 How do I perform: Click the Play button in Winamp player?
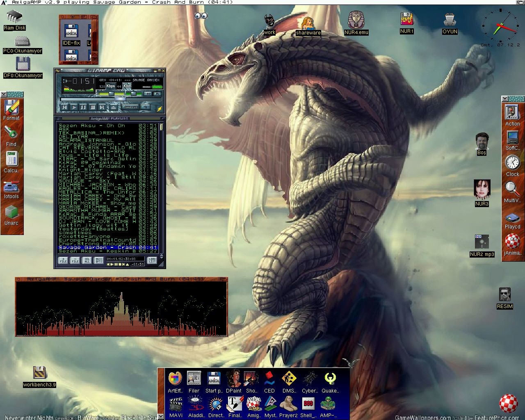(74, 107)
